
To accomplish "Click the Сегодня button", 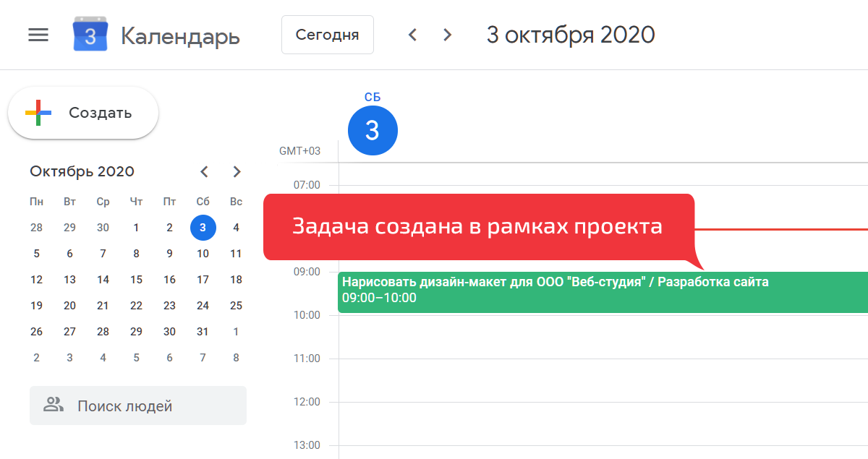I will tap(328, 35).
